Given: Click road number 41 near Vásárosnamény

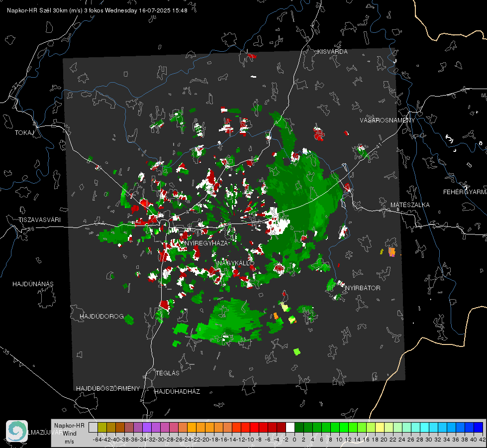Looking at the screenshot, I should (x=379, y=145).
